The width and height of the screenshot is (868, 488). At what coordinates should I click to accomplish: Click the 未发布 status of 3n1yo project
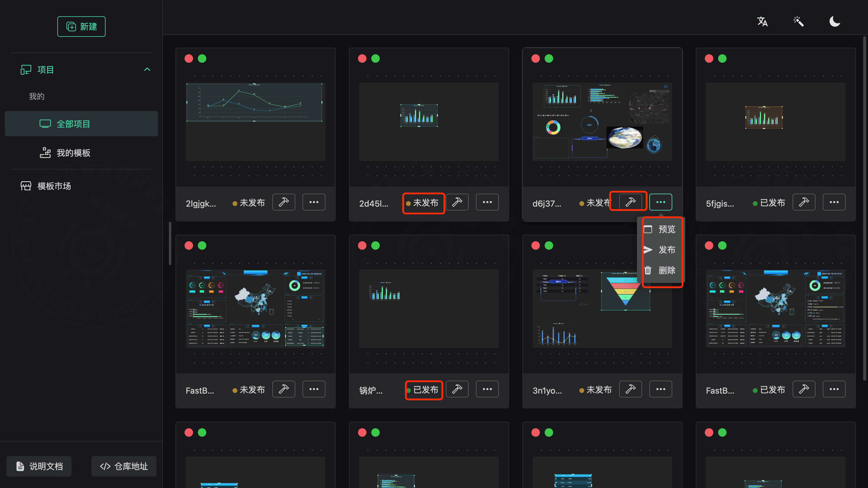(x=595, y=390)
